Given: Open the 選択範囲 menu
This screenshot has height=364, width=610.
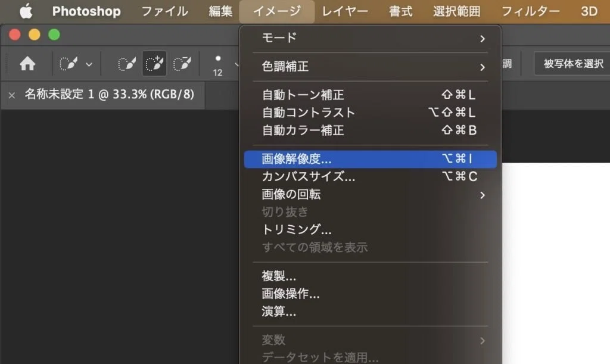Looking at the screenshot, I should (x=457, y=11).
